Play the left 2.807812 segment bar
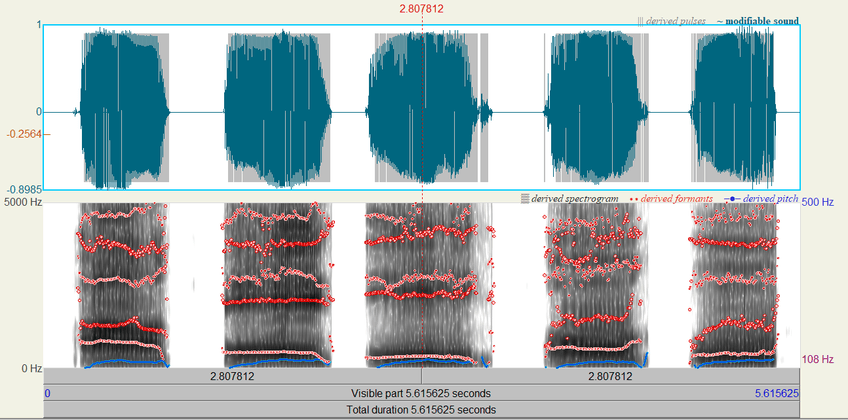The height and width of the screenshot is (420, 848). point(232,377)
